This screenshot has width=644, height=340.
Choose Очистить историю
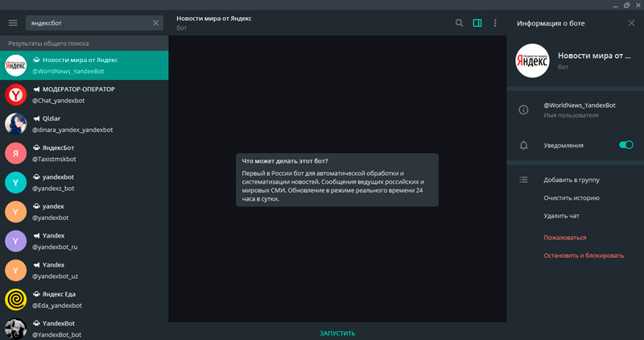pyautogui.click(x=572, y=197)
